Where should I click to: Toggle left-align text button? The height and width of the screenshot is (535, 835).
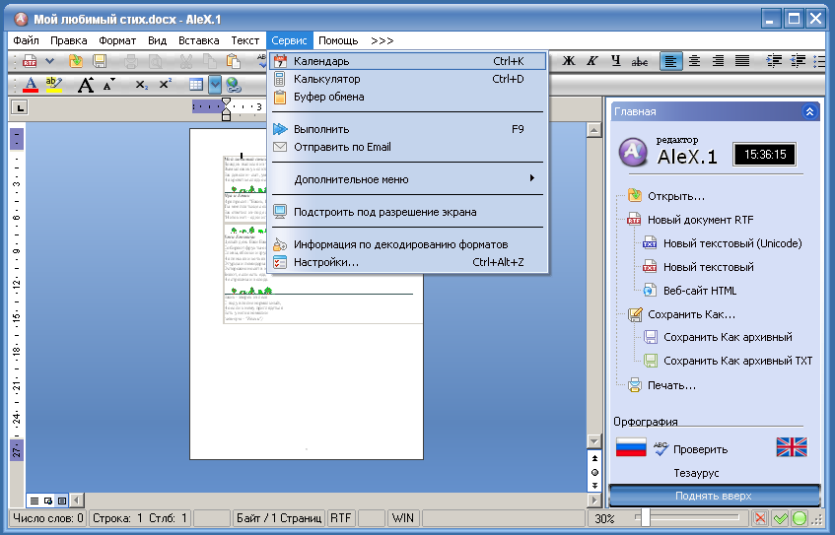[x=670, y=61]
